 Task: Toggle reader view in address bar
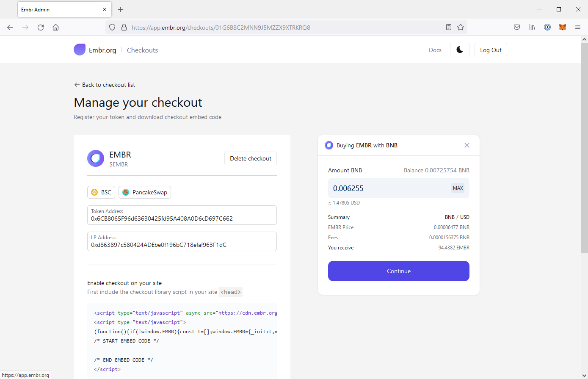coord(449,28)
